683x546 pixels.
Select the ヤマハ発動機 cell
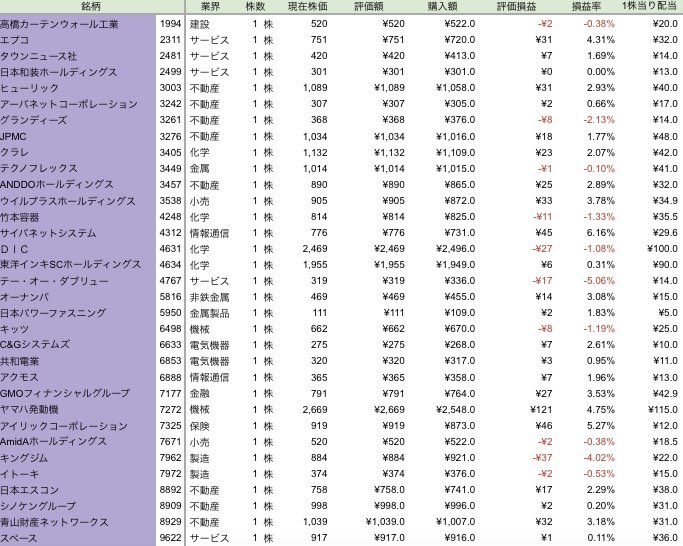(x=29, y=410)
